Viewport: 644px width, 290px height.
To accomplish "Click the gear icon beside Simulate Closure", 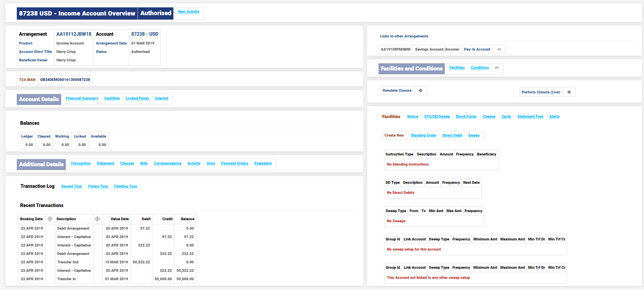I will tap(420, 91).
